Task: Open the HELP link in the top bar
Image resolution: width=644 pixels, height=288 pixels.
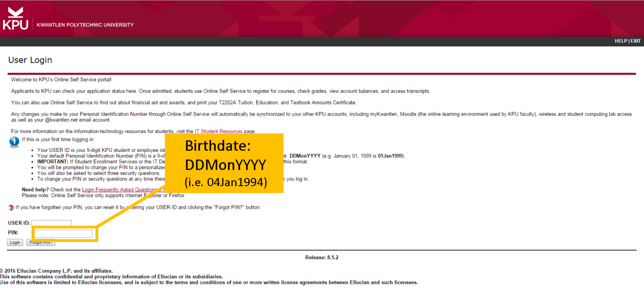Action: click(620, 41)
